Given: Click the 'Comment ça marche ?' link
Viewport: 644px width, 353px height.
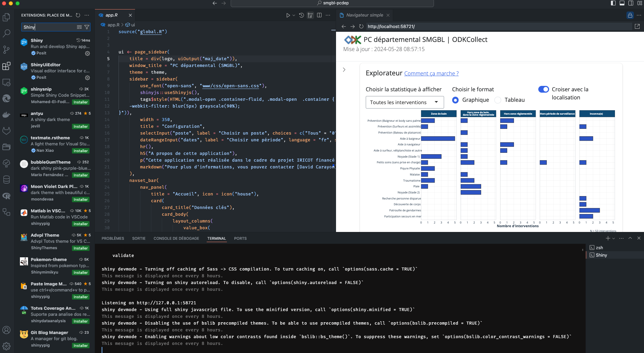Looking at the screenshot, I should [431, 73].
